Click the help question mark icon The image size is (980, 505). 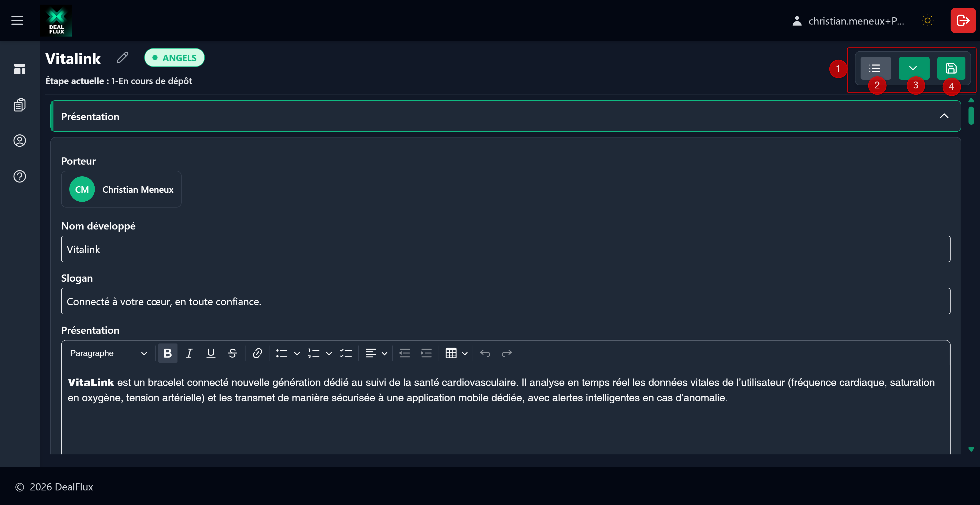tap(19, 176)
